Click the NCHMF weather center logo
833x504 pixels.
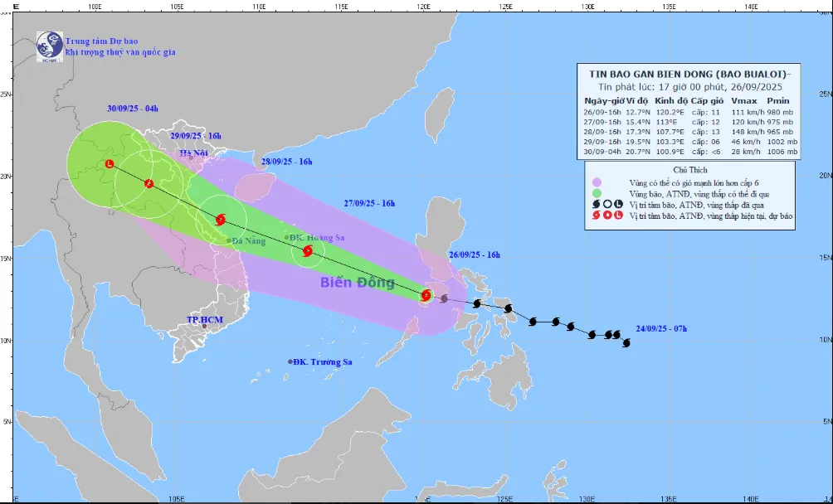click(50, 47)
